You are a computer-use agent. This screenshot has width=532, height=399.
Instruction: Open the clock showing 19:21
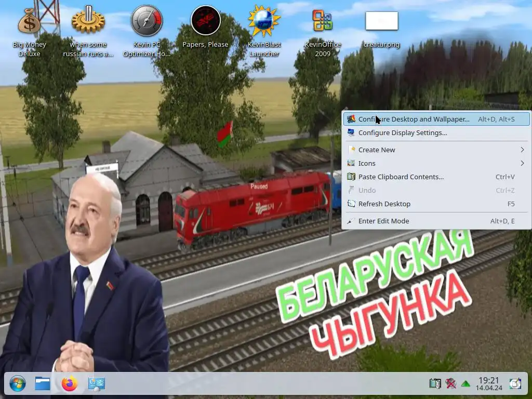tap(488, 384)
